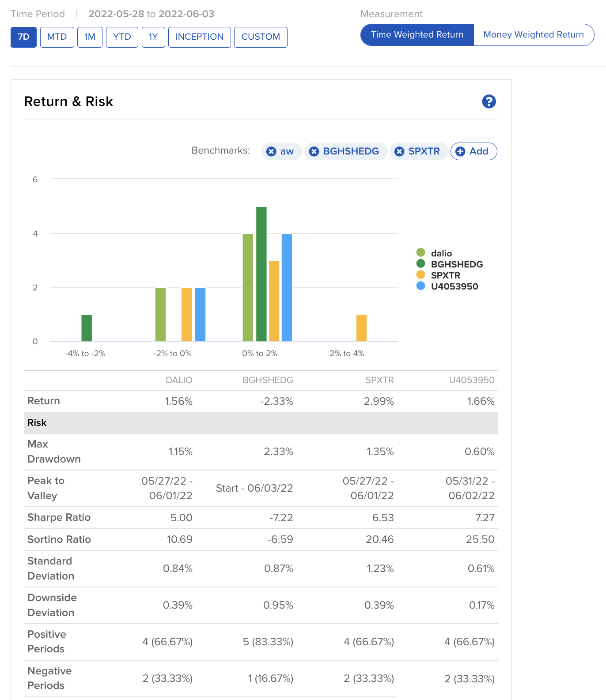Open the Return & Risk help icon
Viewport: 606px width, 700px height.
[489, 102]
